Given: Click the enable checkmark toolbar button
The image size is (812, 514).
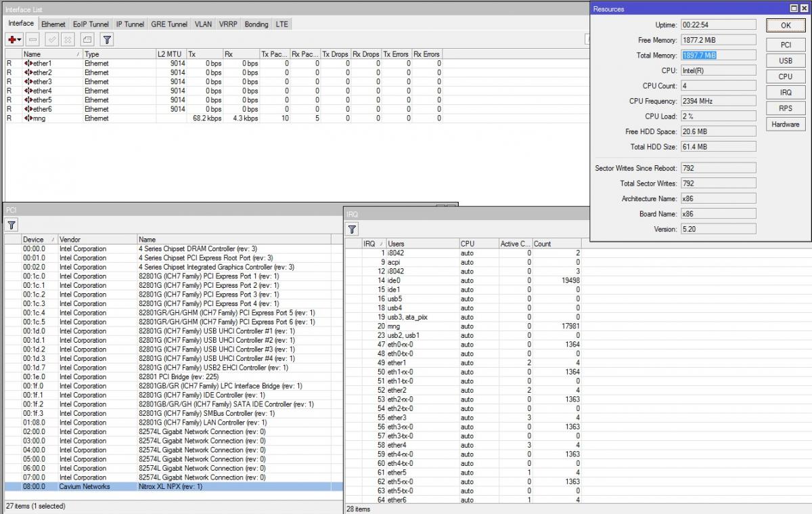Looking at the screenshot, I should (51, 40).
